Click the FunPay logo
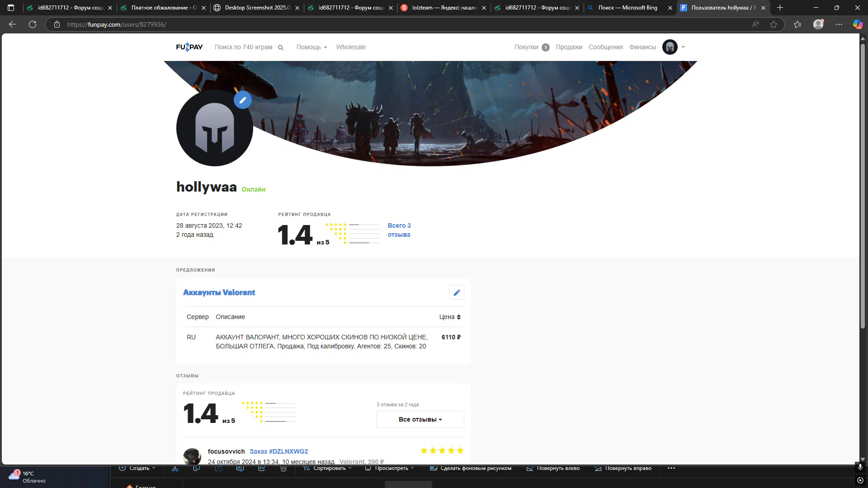This screenshot has width=868, height=488. (x=189, y=47)
